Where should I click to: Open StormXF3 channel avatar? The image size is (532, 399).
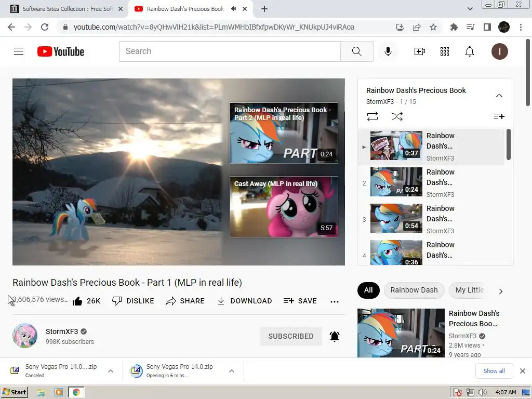pyautogui.click(x=25, y=336)
